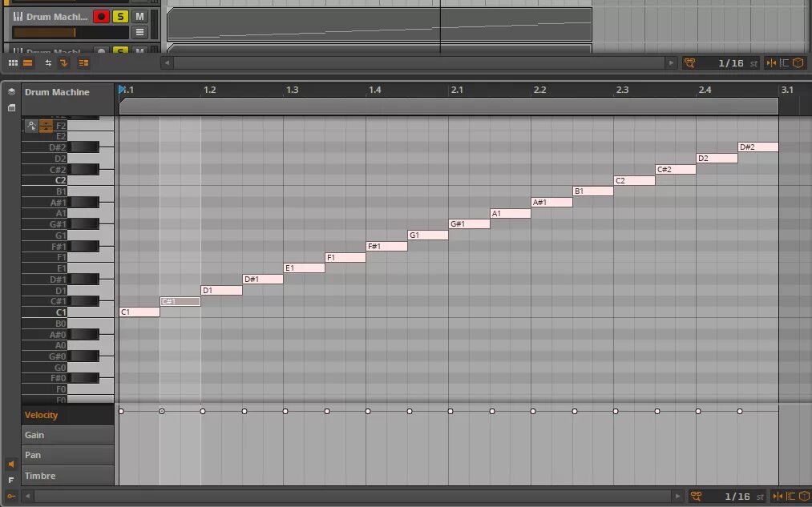Toggle arranger snap-to-grid arrows icon
812x507 pixels.
(x=771, y=63)
